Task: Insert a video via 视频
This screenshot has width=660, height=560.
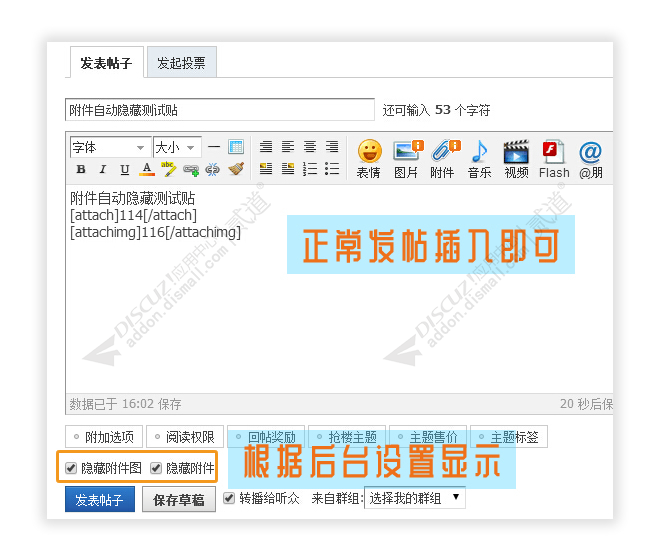Action: tap(516, 159)
